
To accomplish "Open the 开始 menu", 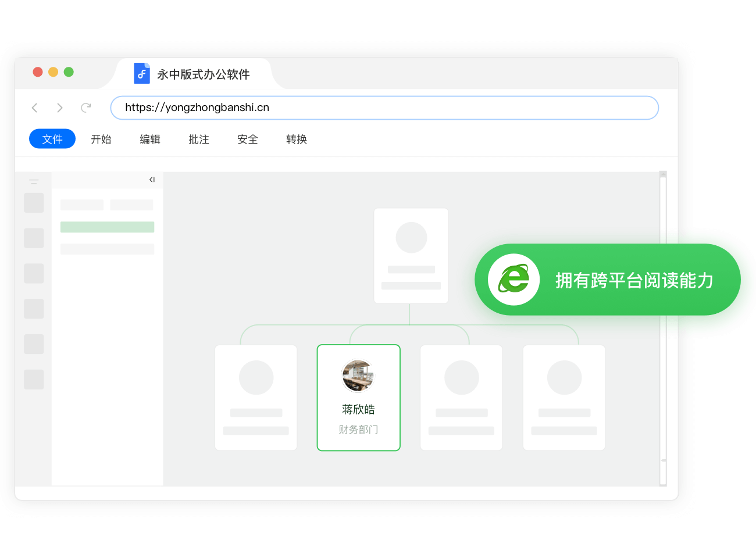I will [x=101, y=139].
